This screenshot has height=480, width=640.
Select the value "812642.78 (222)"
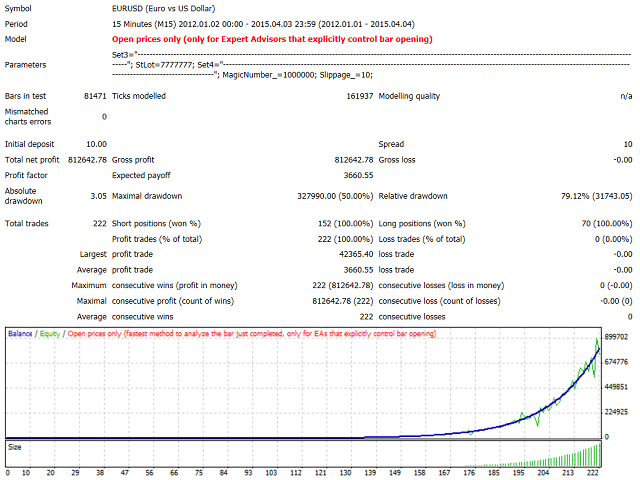(x=343, y=301)
